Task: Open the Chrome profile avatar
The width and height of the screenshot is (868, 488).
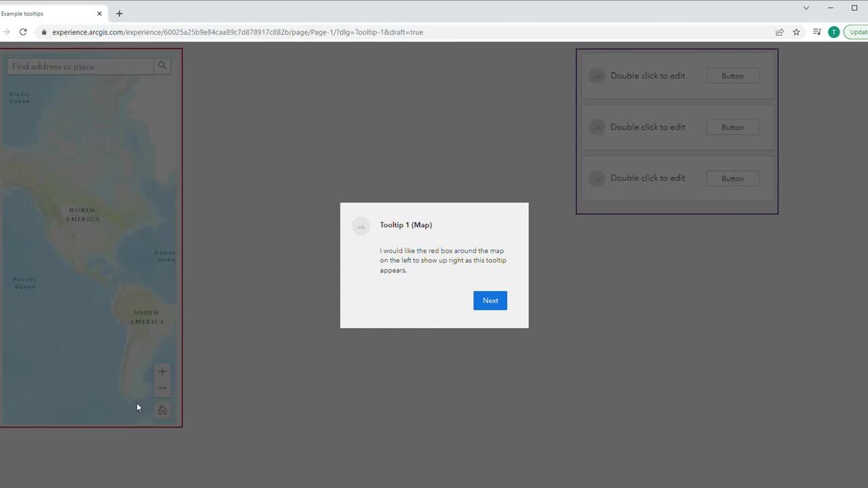Action: [833, 32]
